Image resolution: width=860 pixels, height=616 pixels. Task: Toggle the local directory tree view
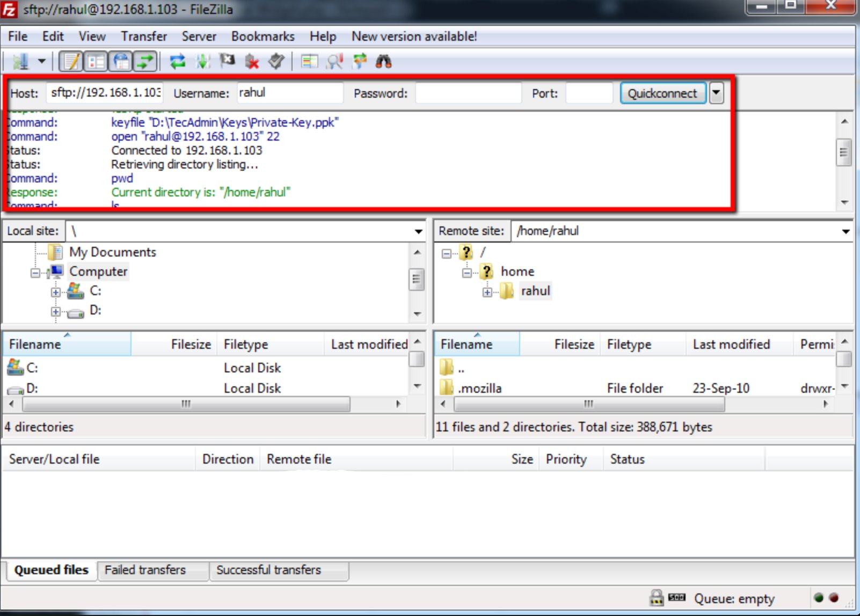coord(96,62)
